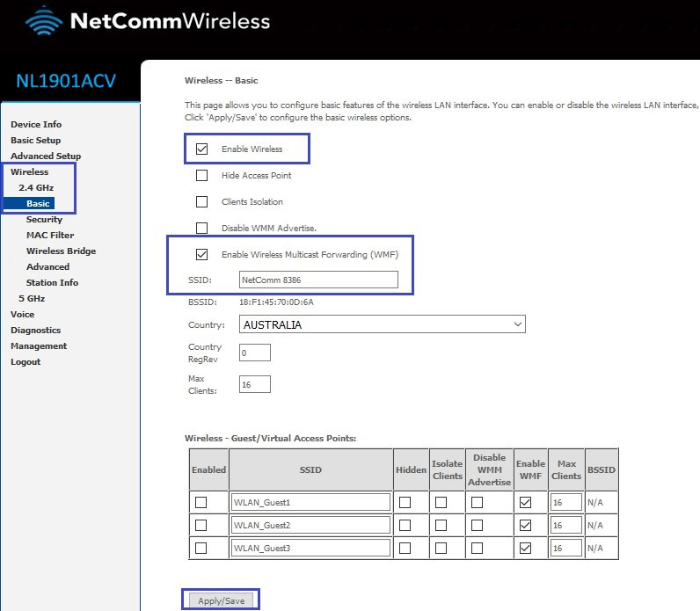Click the Apply/Save button
The image size is (700, 611).
221,600
